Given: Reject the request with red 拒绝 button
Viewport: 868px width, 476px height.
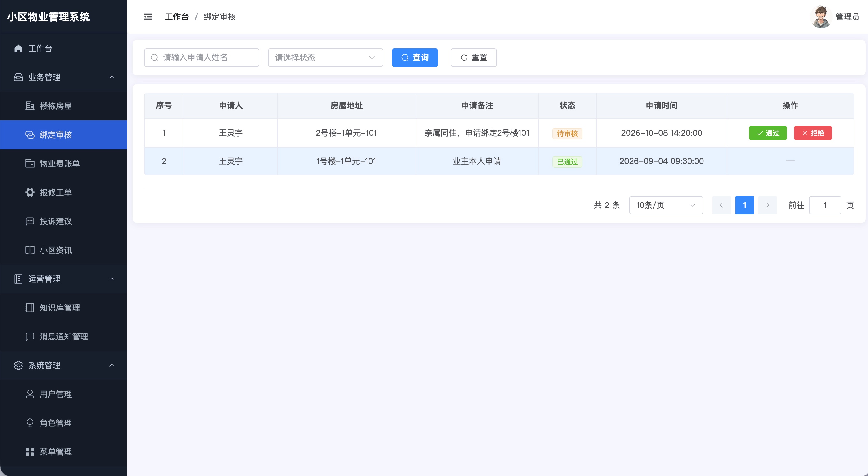Looking at the screenshot, I should point(813,133).
